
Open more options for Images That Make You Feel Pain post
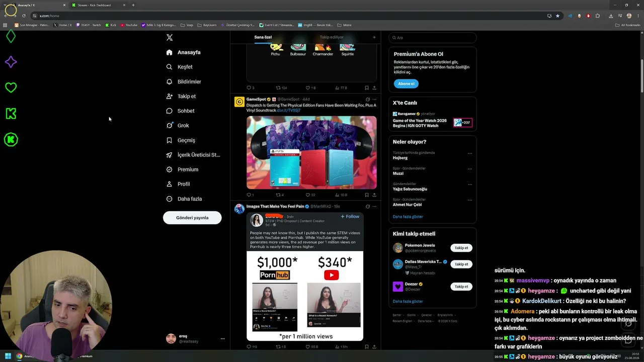(x=374, y=206)
